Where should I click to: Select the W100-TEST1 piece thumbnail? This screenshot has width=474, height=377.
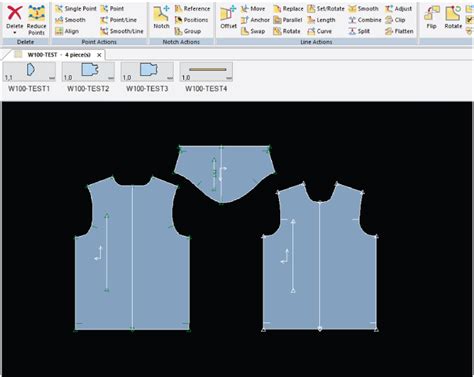coord(29,72)
